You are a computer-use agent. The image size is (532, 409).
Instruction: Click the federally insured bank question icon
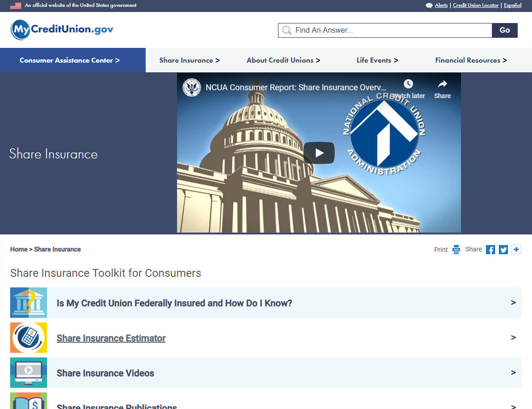29,303
